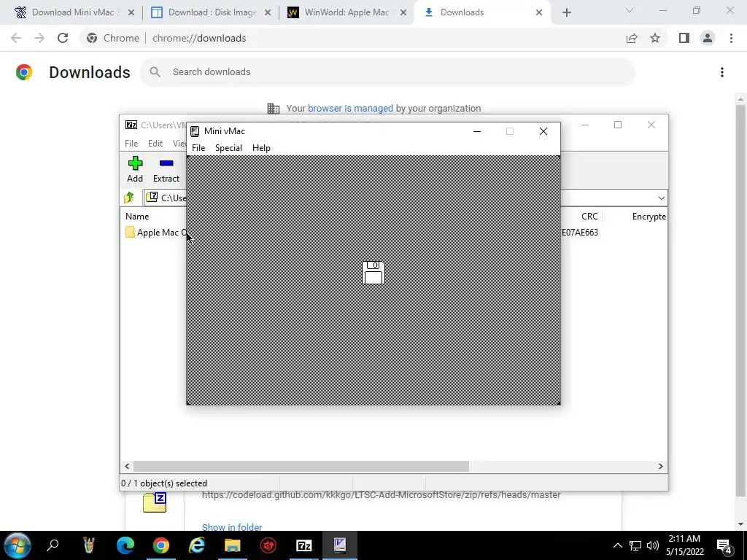The image size is (747, 560).
Task: Click the Search downloads field
Action: (387, 72)
